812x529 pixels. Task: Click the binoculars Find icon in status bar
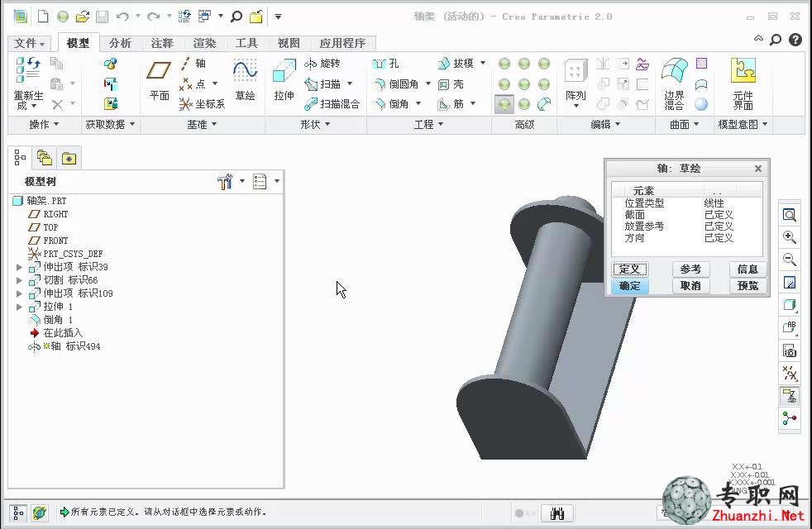coord(557,513)
